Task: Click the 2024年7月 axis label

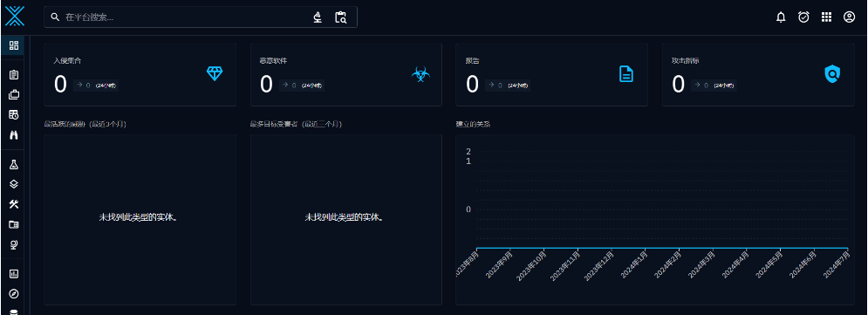Action: click(837, 265)
